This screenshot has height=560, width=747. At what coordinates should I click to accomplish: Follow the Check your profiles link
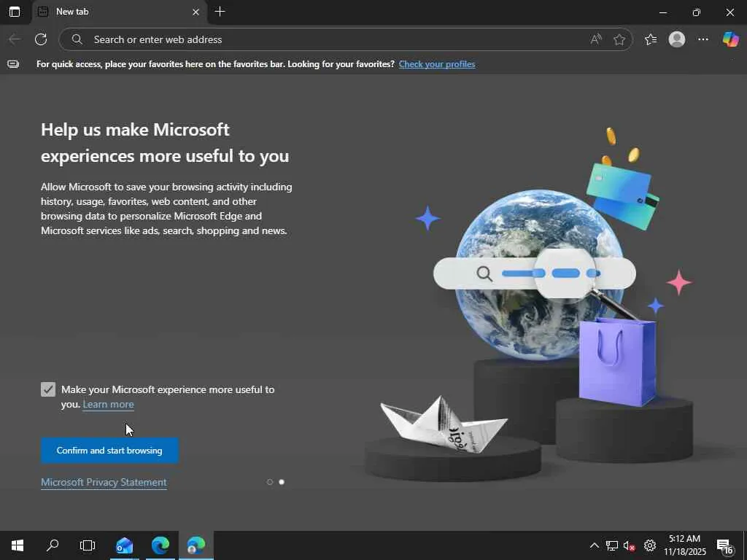click(x=437, y=64)
